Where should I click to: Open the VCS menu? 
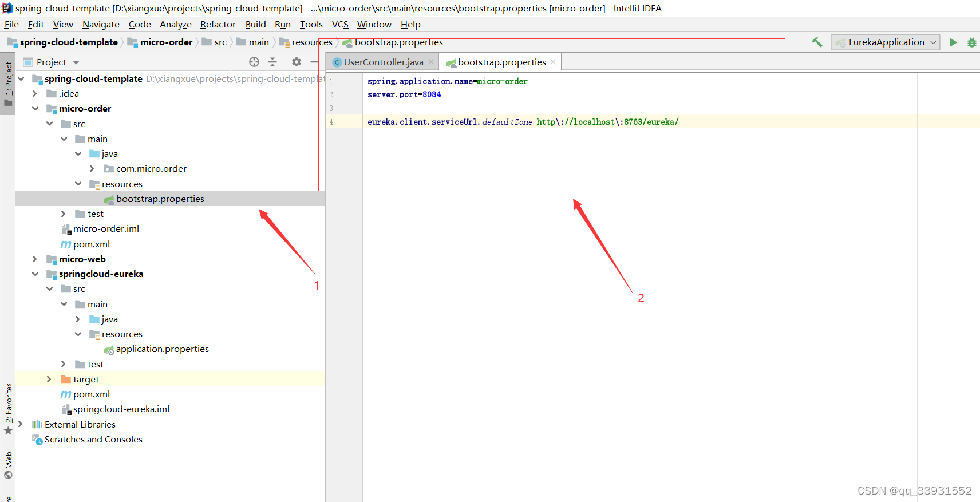[340, 24]
